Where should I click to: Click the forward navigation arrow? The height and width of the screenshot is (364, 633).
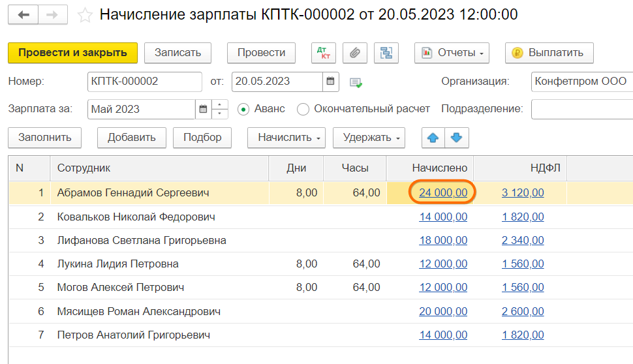54,14
